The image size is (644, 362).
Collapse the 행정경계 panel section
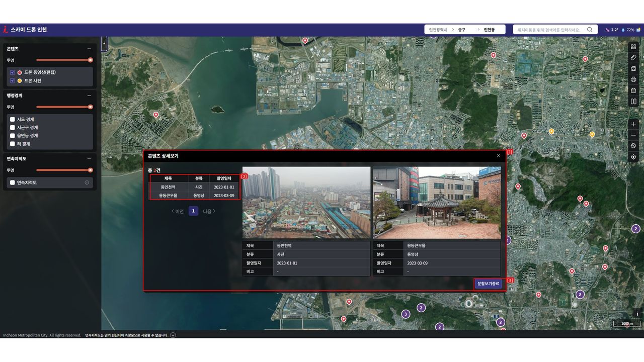point(89,96)
